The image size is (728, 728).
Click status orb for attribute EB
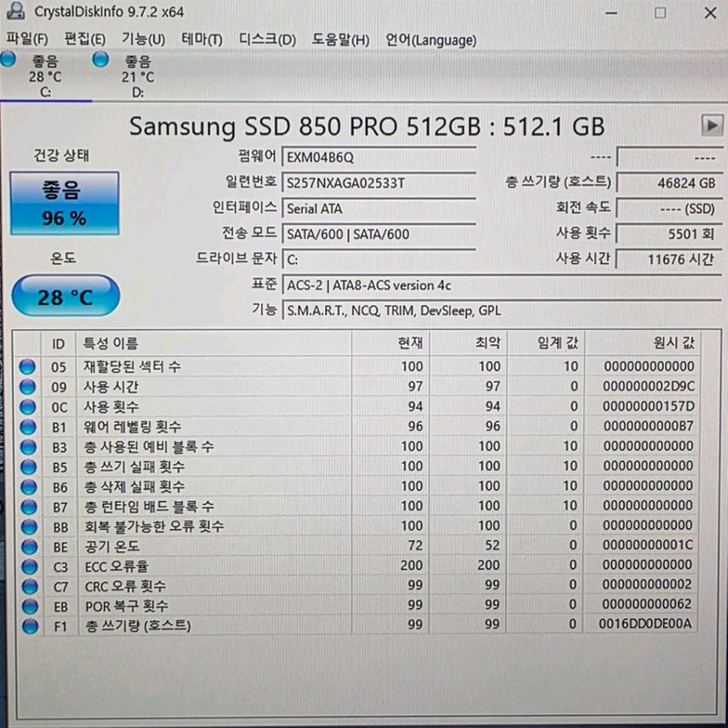[x=30, y=607]
